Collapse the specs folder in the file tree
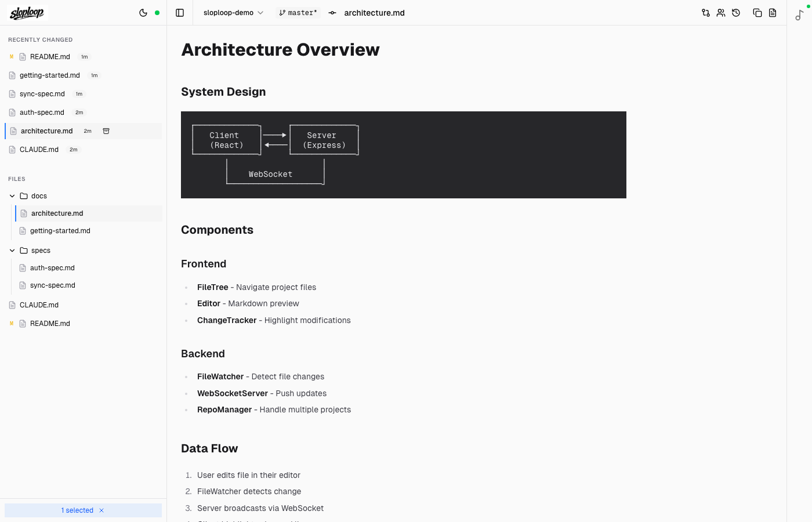812x522 pixels. tap(12, 250)
